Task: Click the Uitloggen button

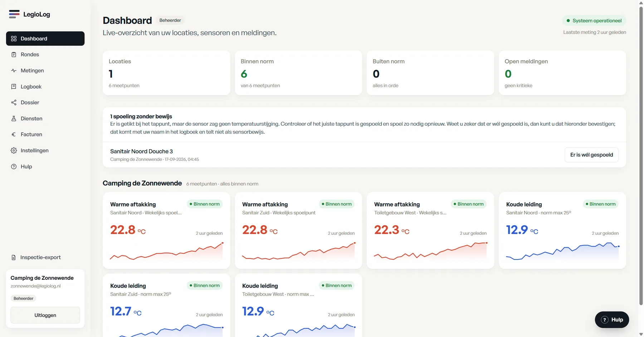Action: (45, 315)
